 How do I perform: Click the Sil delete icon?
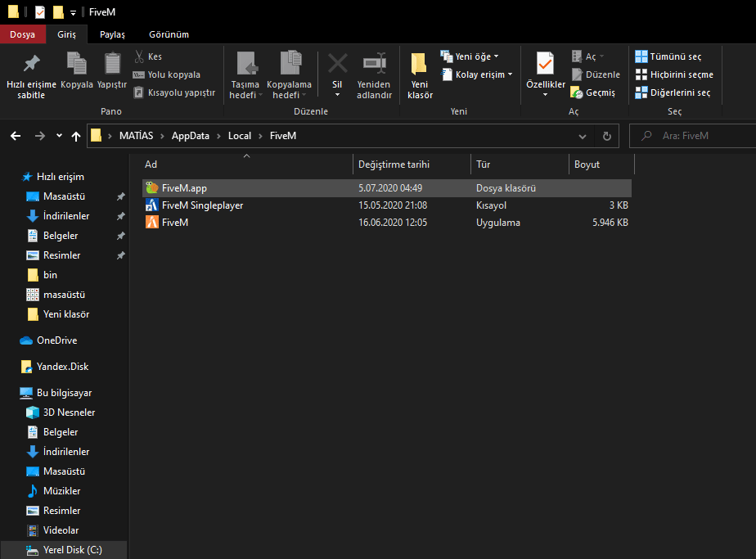(337, 64)
